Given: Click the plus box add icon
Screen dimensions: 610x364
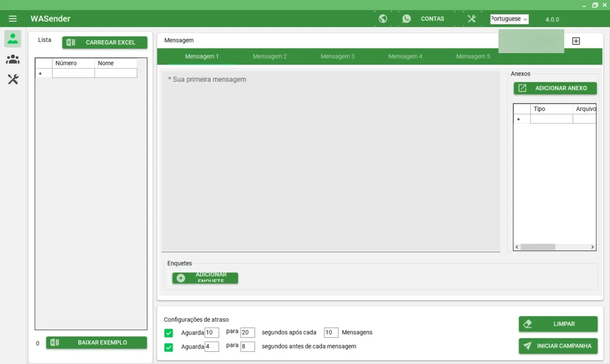Looking at the screenshot, I should click(x=576, y=41).
